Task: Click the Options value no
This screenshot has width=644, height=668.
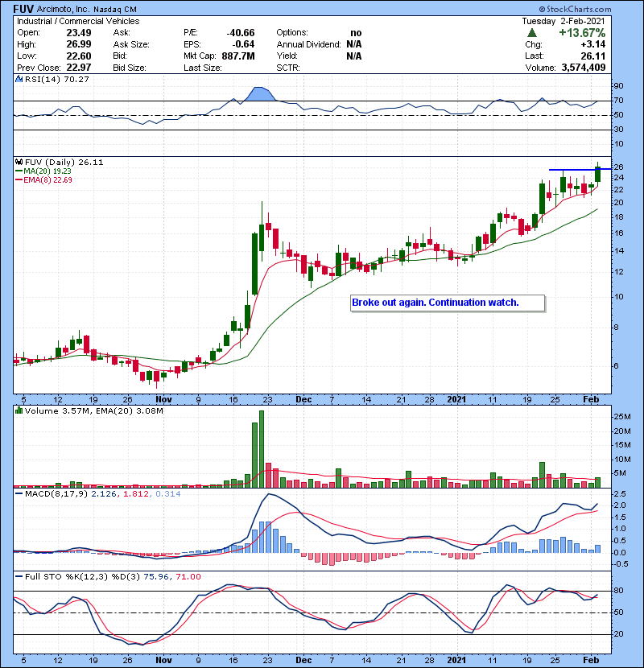Action: coord(357,33)
